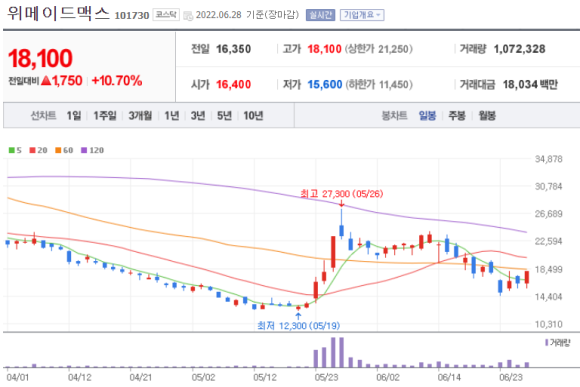
Task: Click the 상한가 21,250 text
Action: pyautogui.click(x=378, y=49)
